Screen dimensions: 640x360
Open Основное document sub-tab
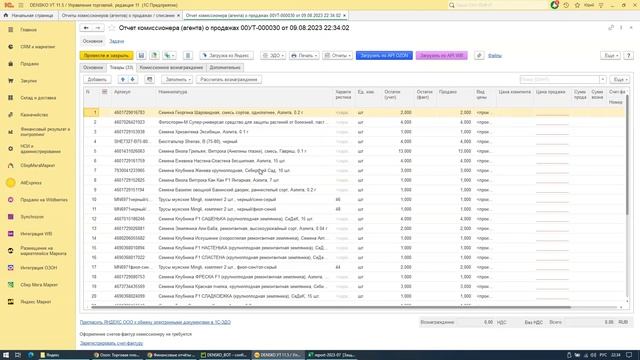[x=93, y=67]
